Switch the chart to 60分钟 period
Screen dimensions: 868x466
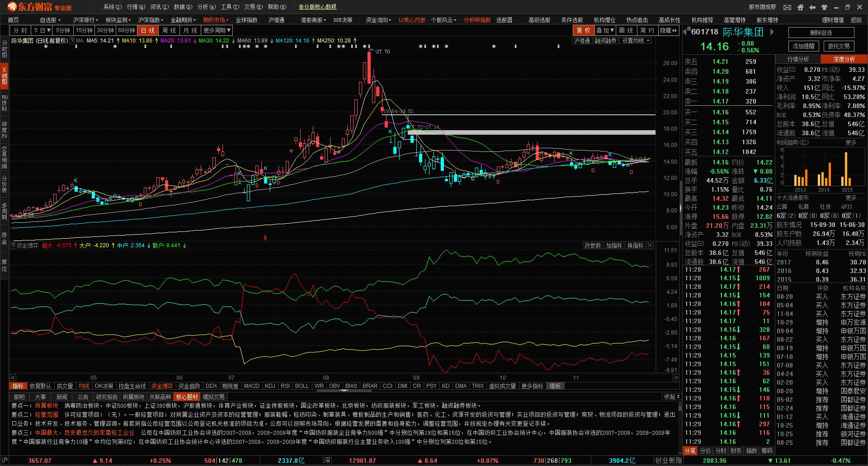126,30
